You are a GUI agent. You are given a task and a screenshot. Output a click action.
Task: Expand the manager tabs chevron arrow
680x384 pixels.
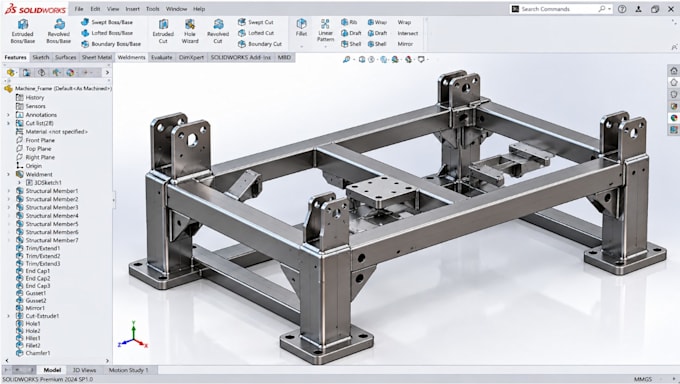click(107, 72)
